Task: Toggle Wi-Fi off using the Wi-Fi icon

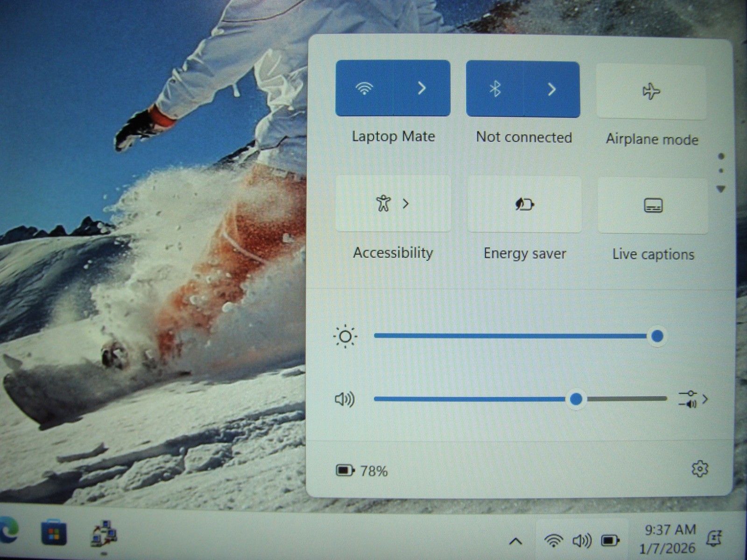Action: pyautogui.click(x=364, y=88)
